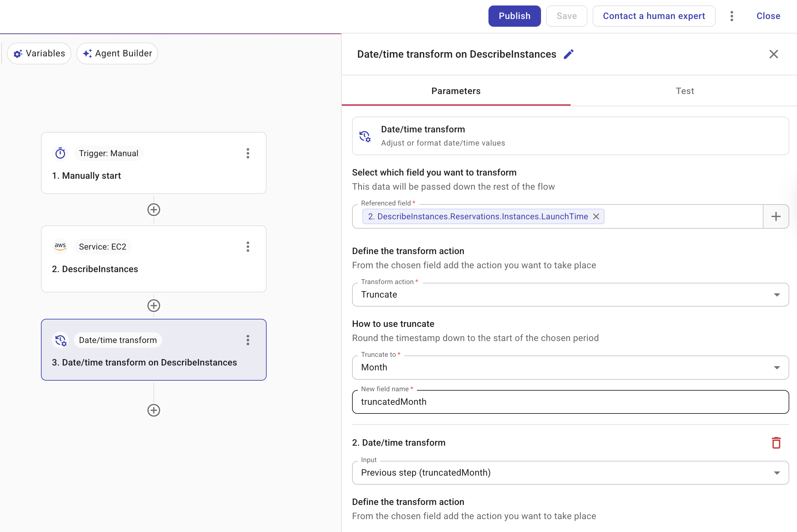Add a step after Manually start
Viewport: 797px width, 532px height.
[x=154, y=210]
